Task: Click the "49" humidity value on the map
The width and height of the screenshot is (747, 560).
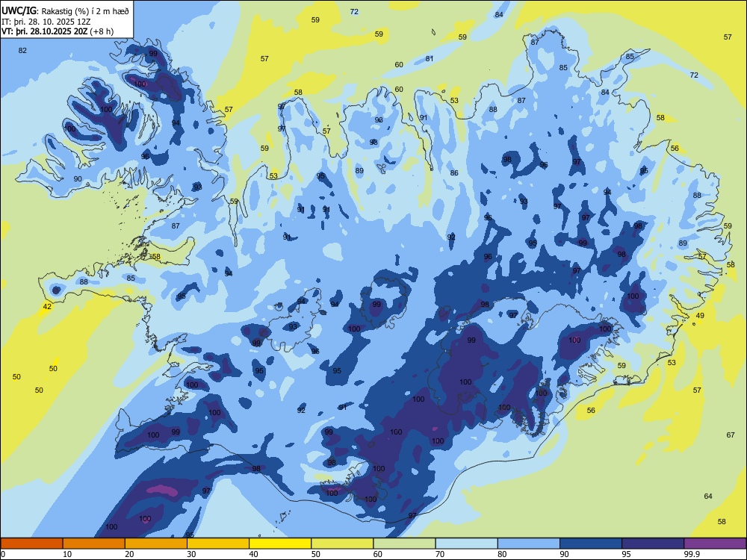Action: (x=700, y=316)
